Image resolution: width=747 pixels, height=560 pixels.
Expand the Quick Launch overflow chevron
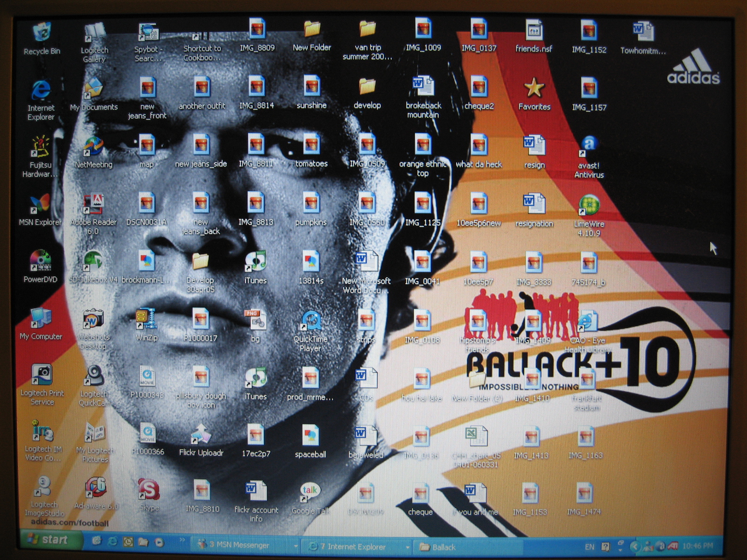(182, 540)
